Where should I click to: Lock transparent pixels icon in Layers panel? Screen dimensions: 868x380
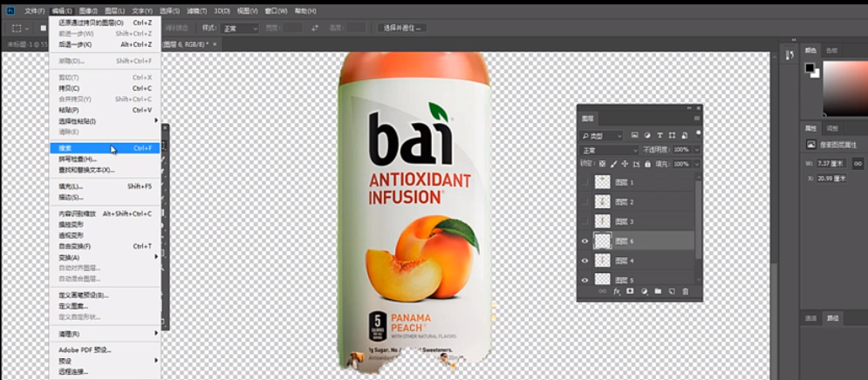click(602, 164)
